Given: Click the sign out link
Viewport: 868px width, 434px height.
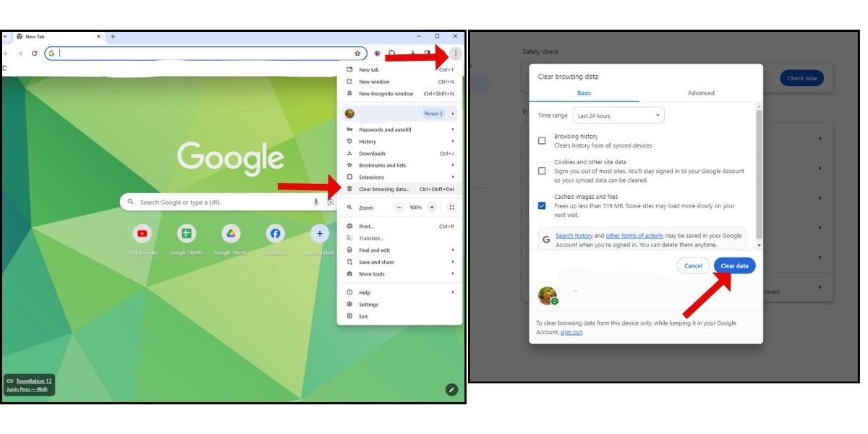Looking at the screenshot, I should (571, 331).
